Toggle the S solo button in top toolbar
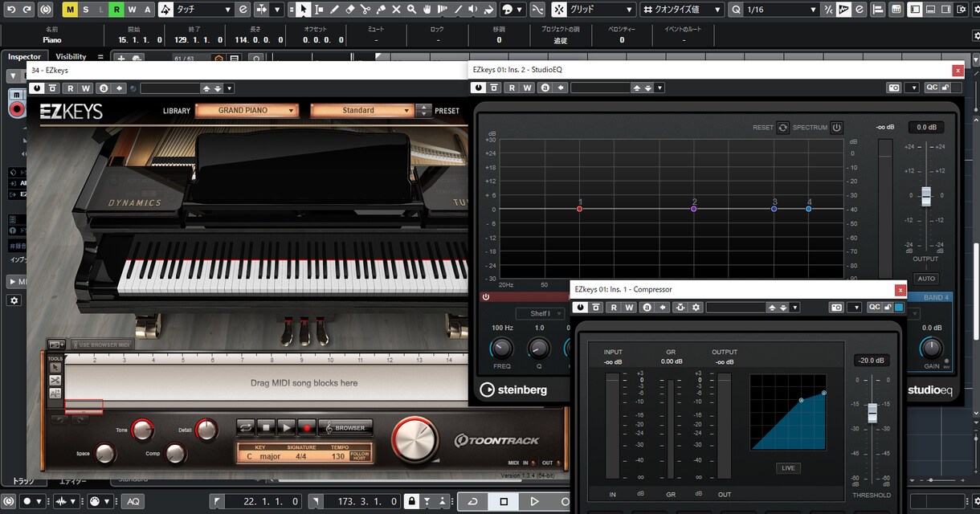Image resolution: width=980 pixels, height=514 pixels. tap(85, 10)
